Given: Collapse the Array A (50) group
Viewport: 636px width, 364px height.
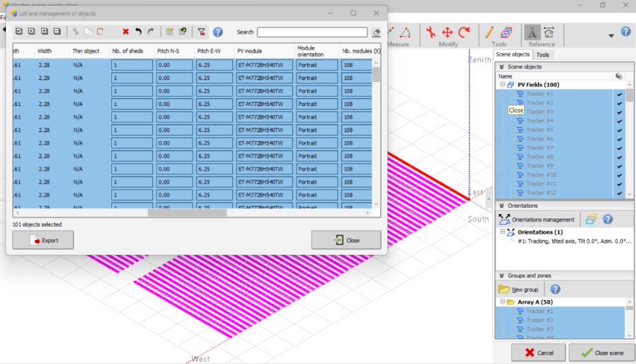Looking at the screenshot, I should click(502, 302).
